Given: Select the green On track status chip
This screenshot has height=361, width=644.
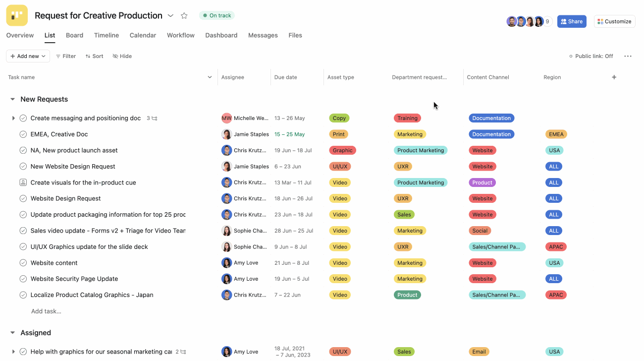Looking at the screenshot, I should [216, 15].
